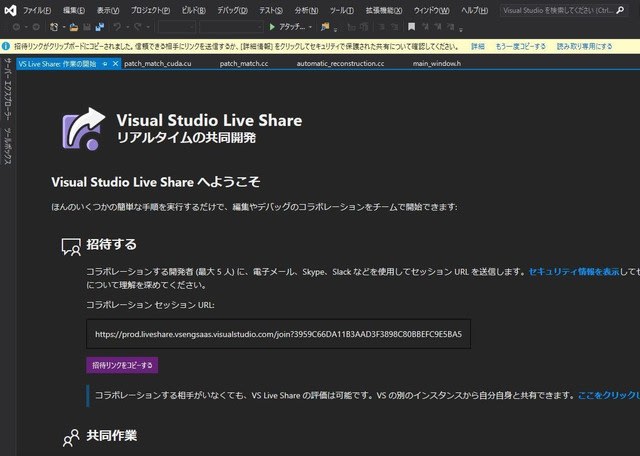Click the Visual Studio logo icon
640x456 pixels.
[x=10, y=10]
